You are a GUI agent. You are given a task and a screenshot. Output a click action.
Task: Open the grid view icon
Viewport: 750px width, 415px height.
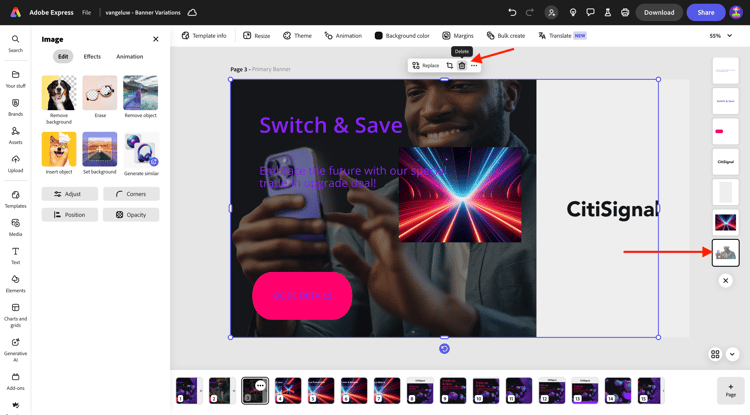click(x=715, y=354)
